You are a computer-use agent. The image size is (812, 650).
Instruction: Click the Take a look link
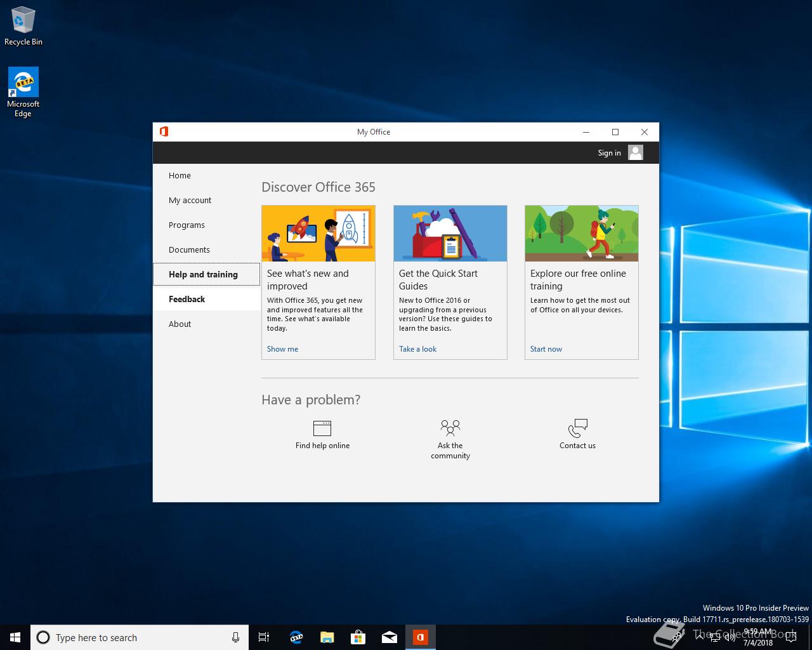tap(417, 349)
